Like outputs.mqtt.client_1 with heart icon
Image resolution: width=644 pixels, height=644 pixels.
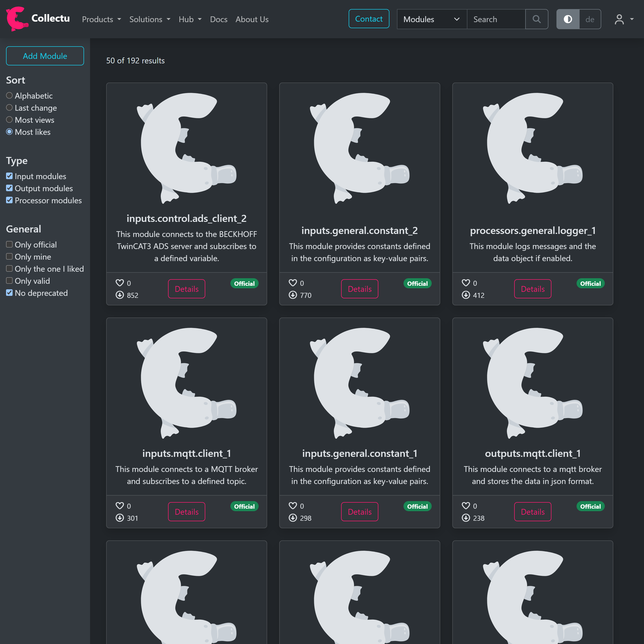(466, 506)
